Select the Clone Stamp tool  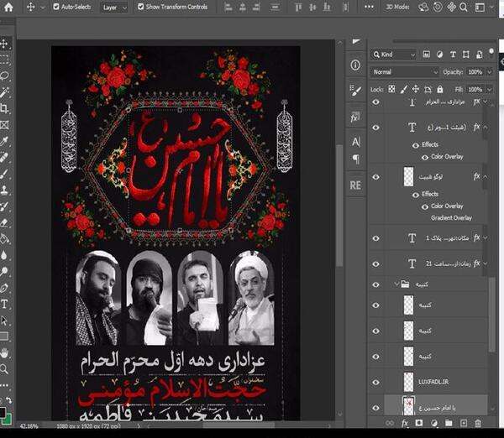4,190
